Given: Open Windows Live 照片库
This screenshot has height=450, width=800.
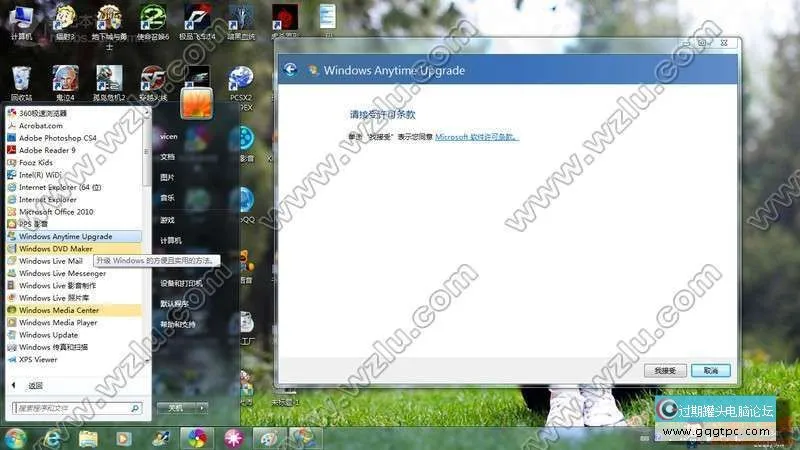Looking at the screenshot, I should (74, 298).
